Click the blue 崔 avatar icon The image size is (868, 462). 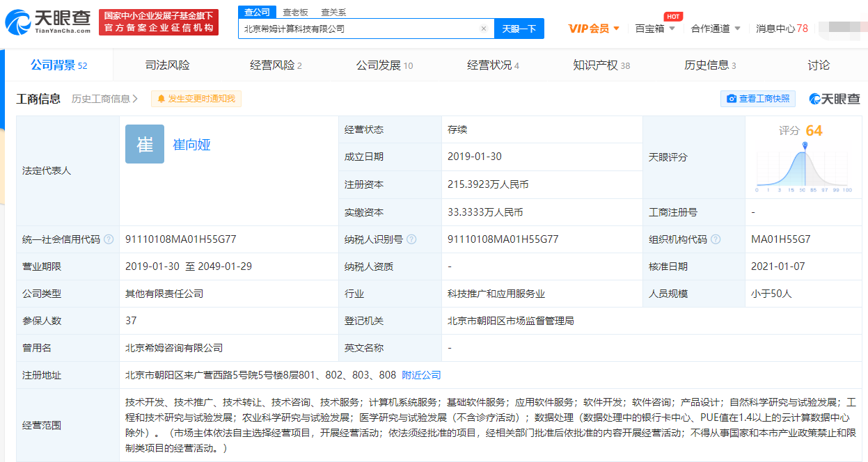click(145, 144)
